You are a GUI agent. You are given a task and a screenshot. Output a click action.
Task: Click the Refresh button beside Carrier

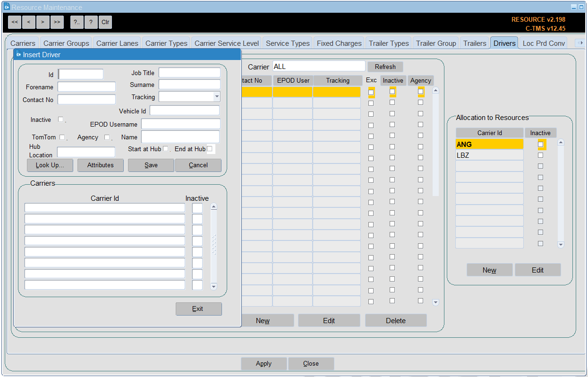(x=385, y=67)
